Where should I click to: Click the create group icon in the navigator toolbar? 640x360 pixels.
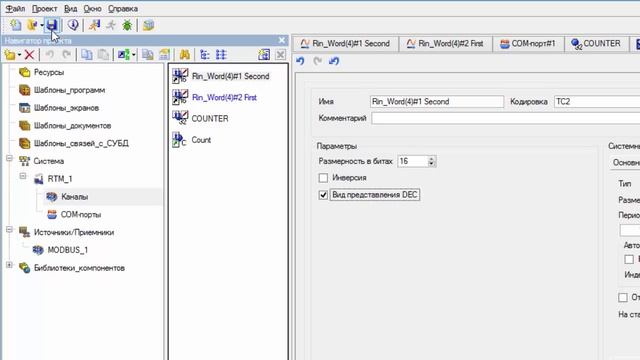[x=10, y=54]
